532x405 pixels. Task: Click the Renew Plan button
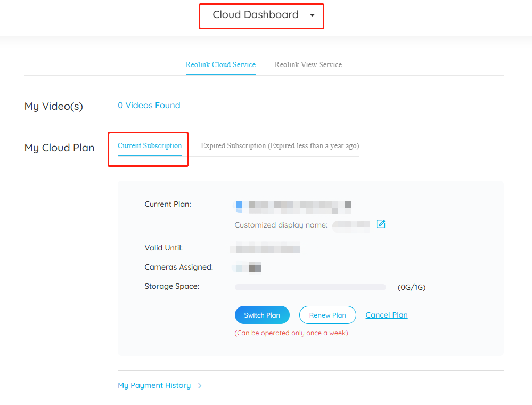point(328,315)
